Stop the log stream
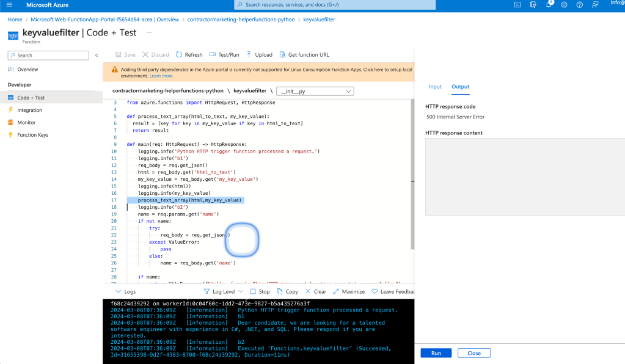 point(260,291)
